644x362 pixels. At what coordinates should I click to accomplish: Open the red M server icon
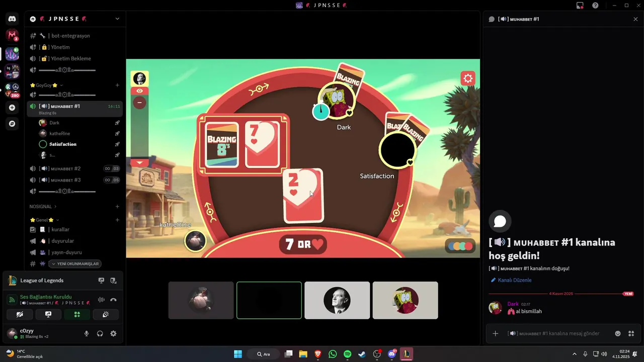point(12,35)
